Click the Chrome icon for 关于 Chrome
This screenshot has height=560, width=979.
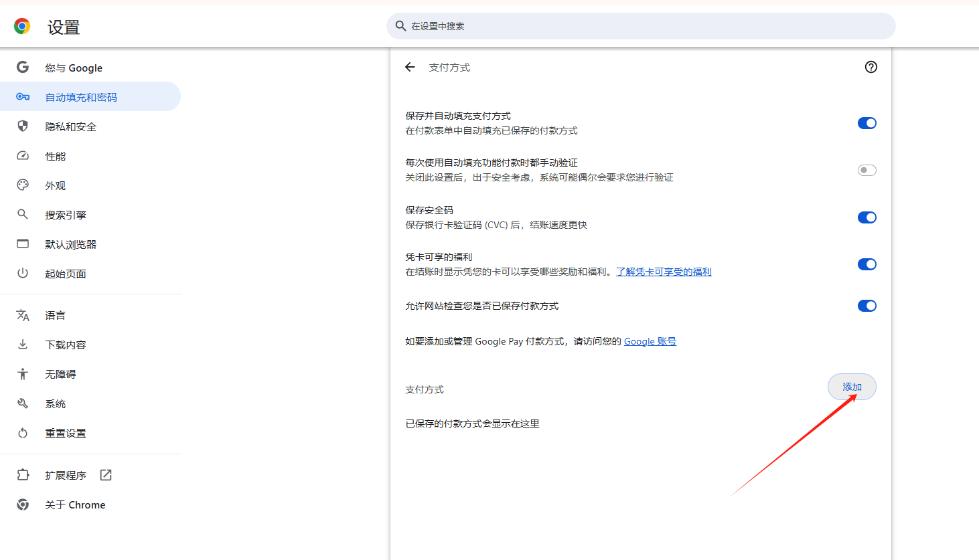[23, 504]
